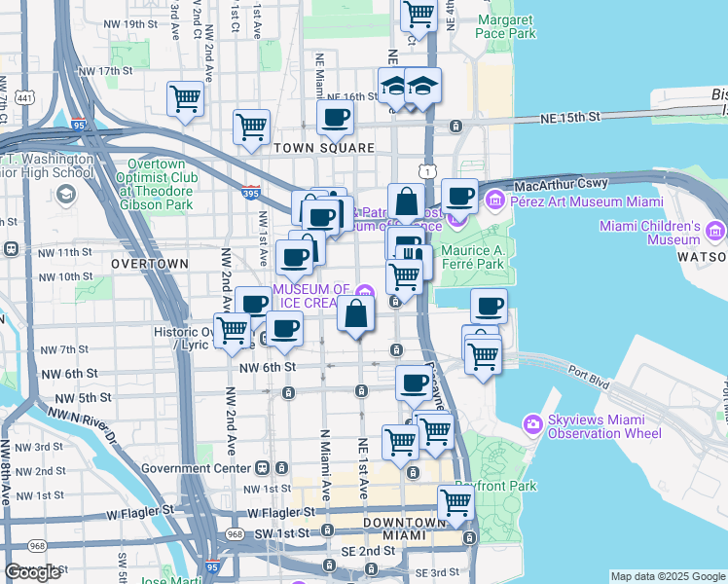728x584 pixels.
Task: Select the MacArthur Cswy road label
Action: click(x=561, y=184)
